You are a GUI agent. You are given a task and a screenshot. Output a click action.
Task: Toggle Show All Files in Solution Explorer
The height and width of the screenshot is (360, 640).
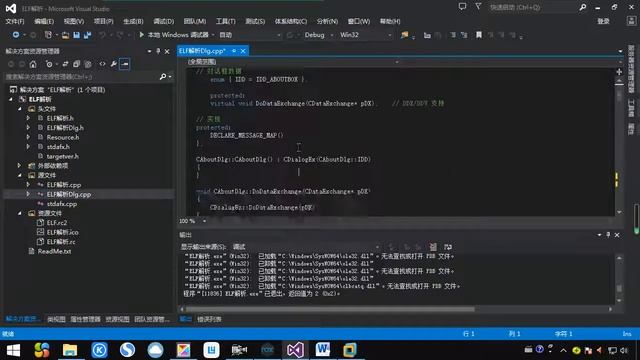(x=88, y=64)
